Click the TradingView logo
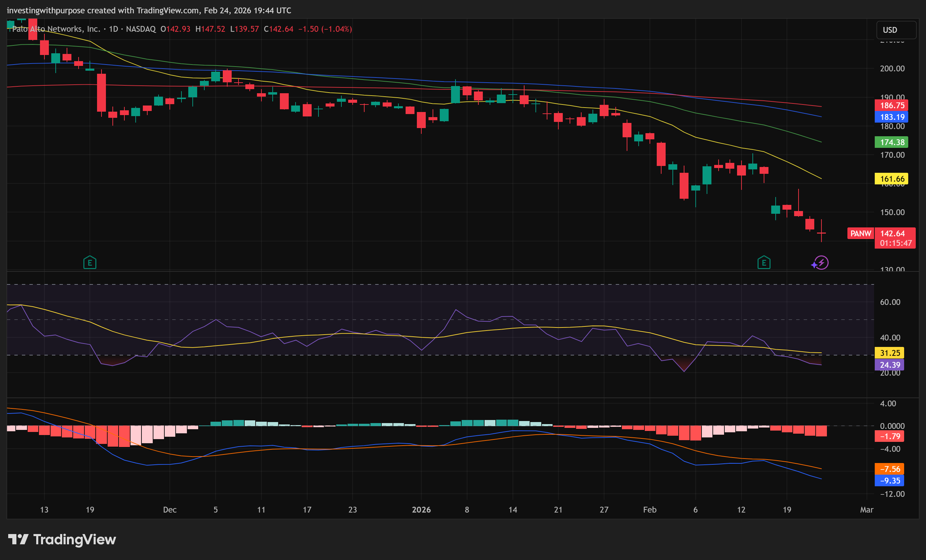 [x=62, y=540]
